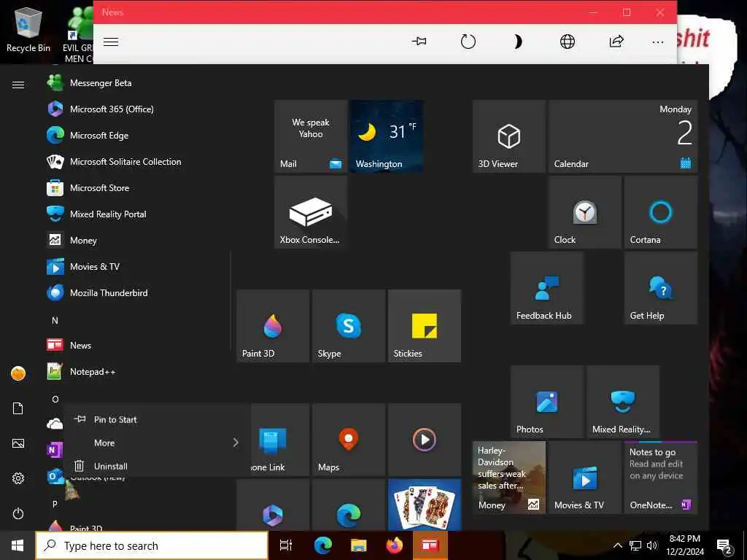The width and height of the screenshot is (747, 560).
Task: Select Pin to Start in context menu
Action: pyautogui.click(x=157, y=419)
